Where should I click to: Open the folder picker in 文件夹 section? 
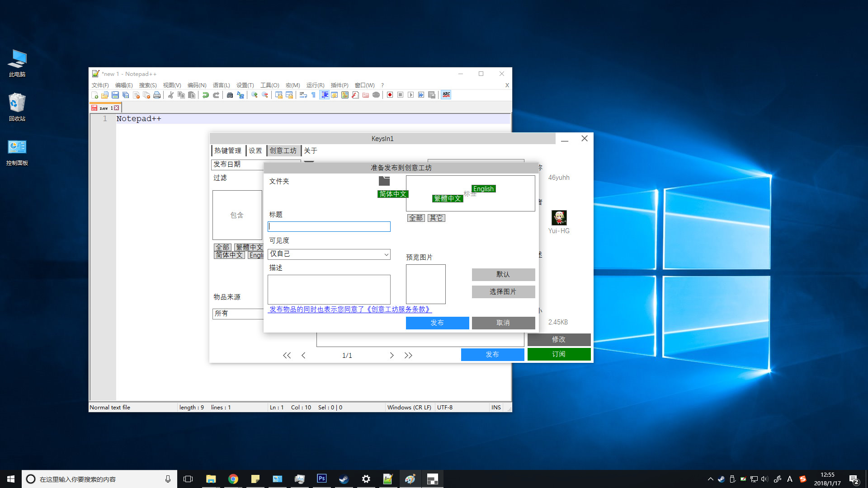(x=384, y=181)
